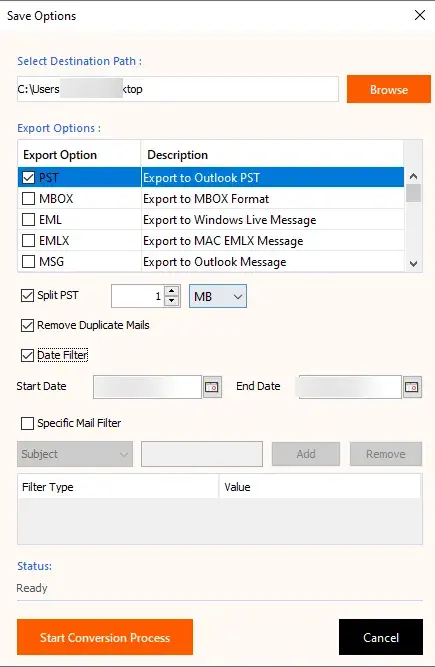This screenshot has width=435, height=667.
Task: Open the End Date calendar picker
Action: 412,387
